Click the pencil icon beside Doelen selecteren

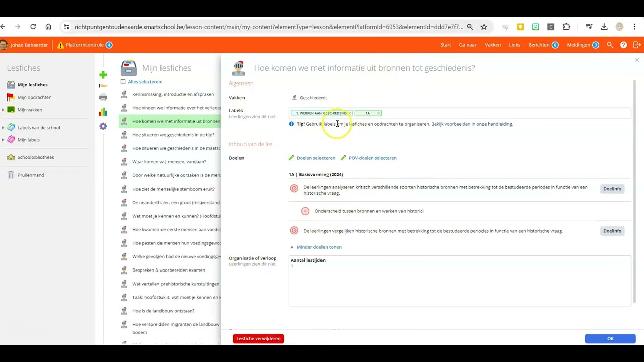pyautogui.click(x=291, y=158)
